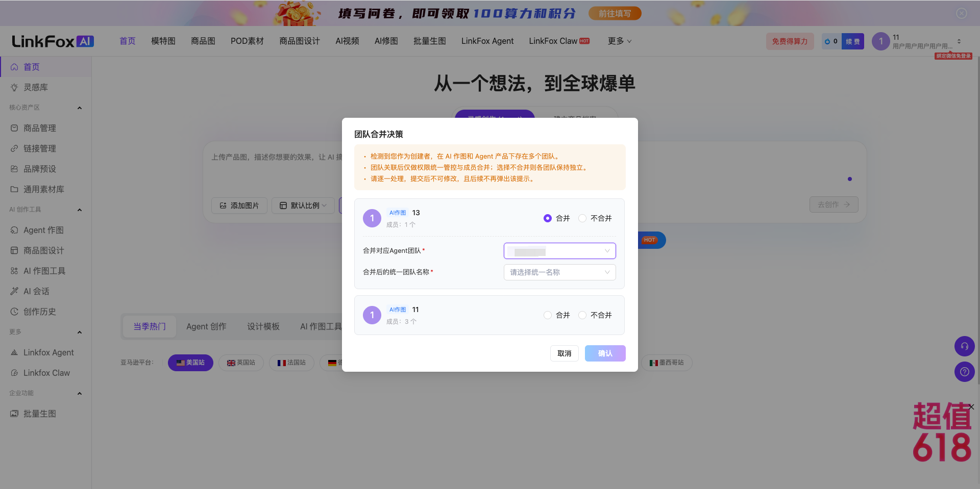Screen dimensions: 980x489
Task: Click the 续费 renew button
Action: (853, 41)
